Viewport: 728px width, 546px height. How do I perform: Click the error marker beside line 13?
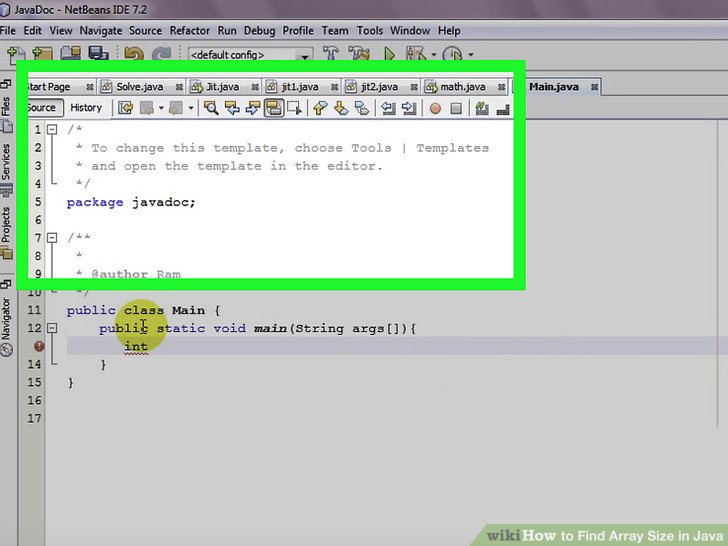(39, 346)
